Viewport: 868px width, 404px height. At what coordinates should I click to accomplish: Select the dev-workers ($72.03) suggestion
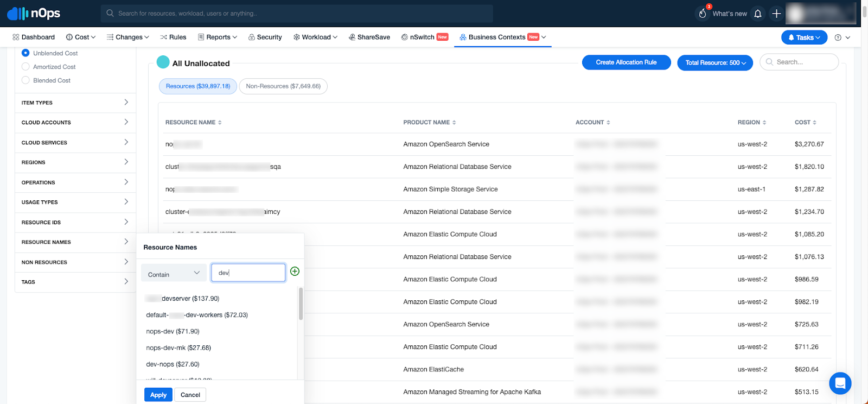[197, 315]
